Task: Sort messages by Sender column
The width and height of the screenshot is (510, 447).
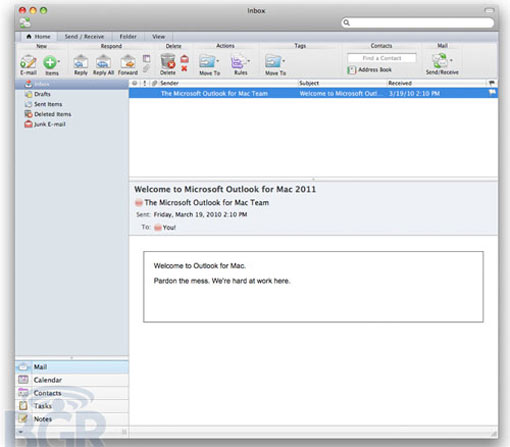Action: [169, 83]
